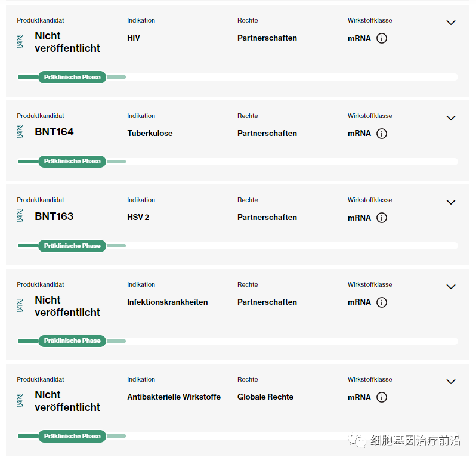This screenshot has height=461, width=476.
Task: Click the Tuberkulose indication text
Action: [150, 134]
